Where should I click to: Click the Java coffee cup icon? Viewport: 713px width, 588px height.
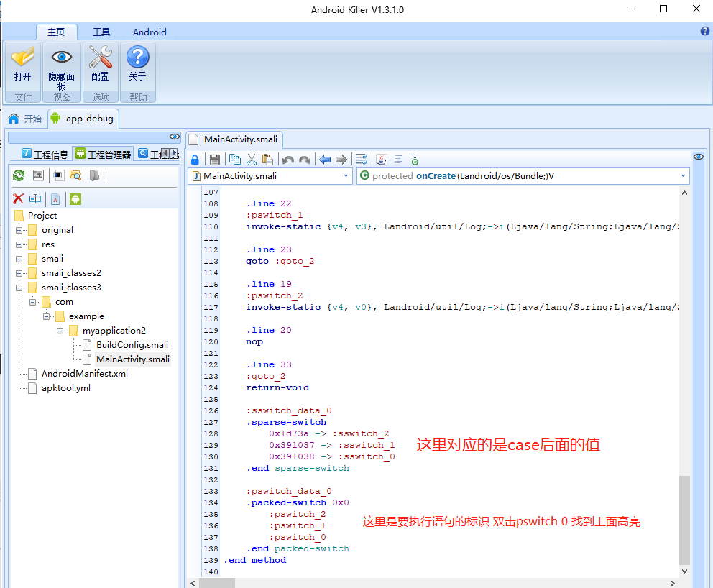[x=382, y=160]
